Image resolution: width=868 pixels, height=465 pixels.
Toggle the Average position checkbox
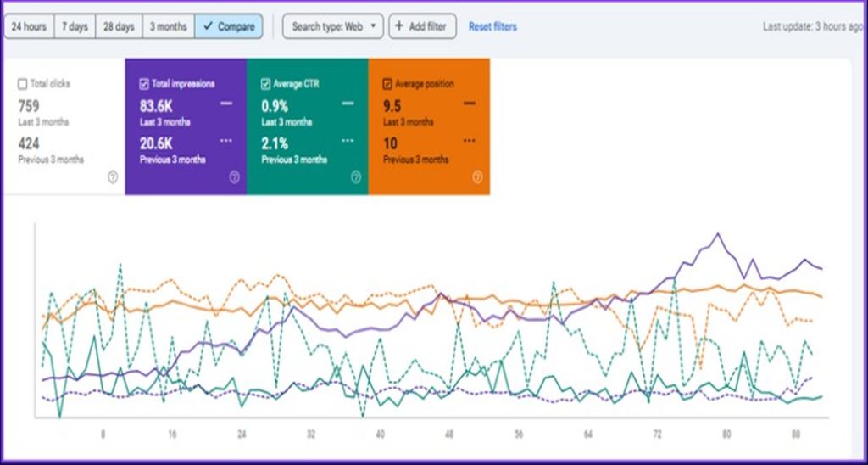[x=388, y=84]
